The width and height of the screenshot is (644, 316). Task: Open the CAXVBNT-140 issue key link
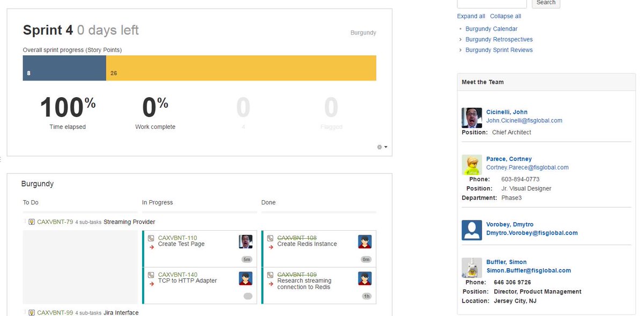tap(178, 275)
